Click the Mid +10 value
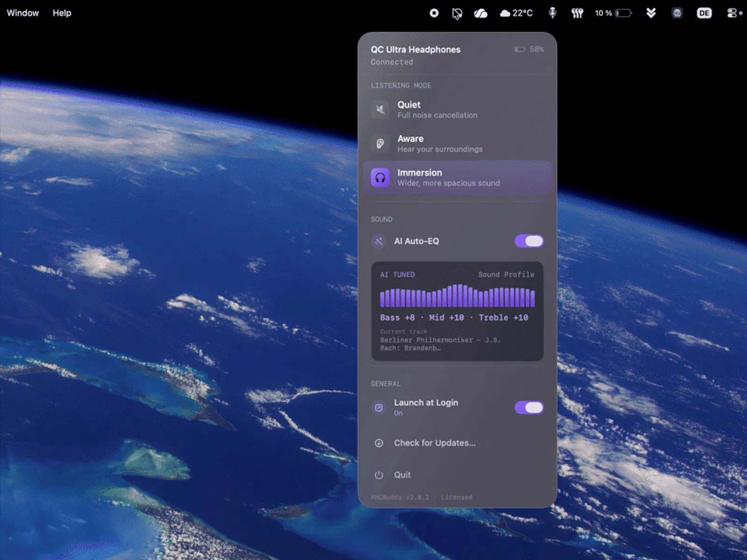The image size is (747, 560). coord(446,317)
